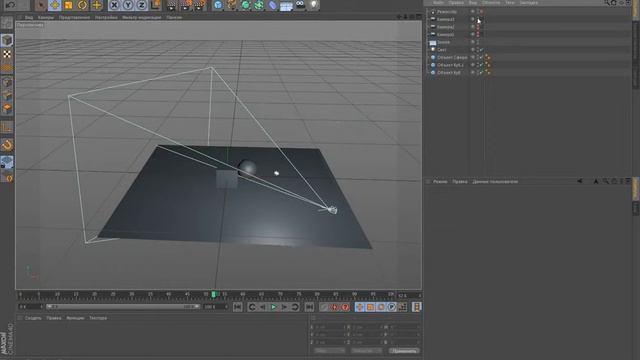The image size is (640, 360).
Task: Render to Picture Viewer
Action: point(186,5)
